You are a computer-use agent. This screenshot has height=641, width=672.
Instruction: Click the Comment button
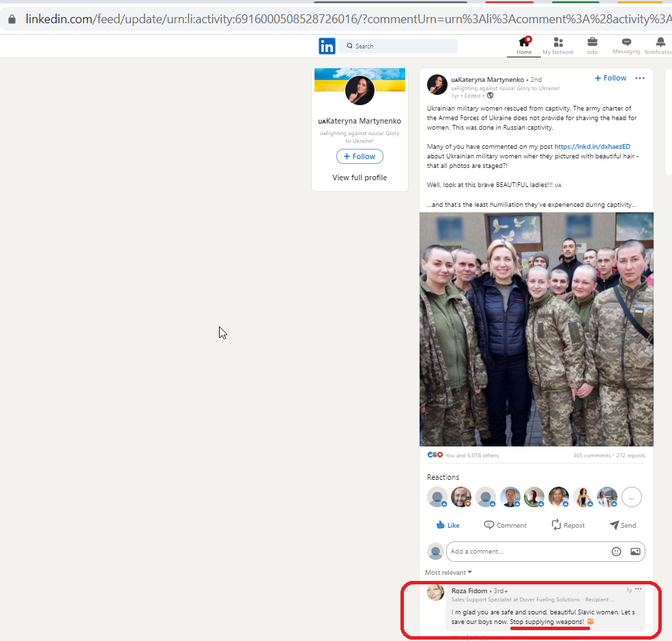click(x=506, y=525)
